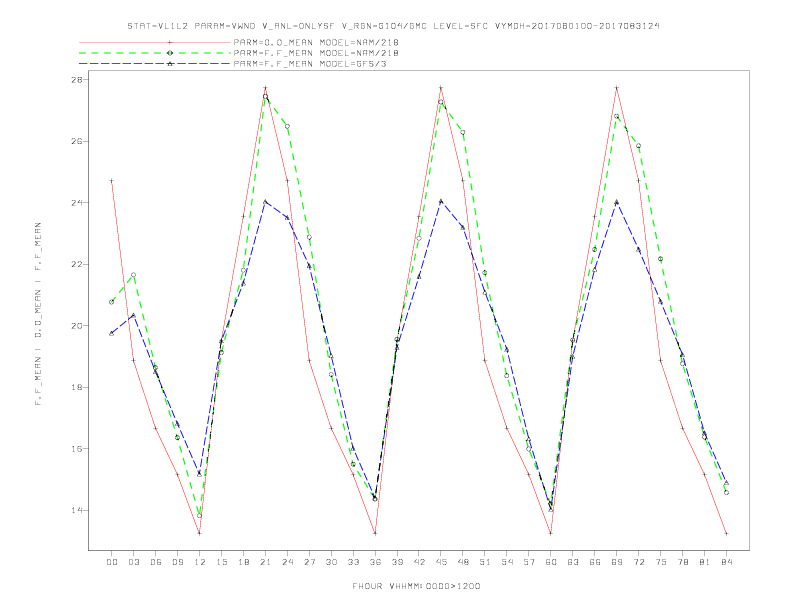Viewport: 792px width, 612px height.
Task: Click x-axis tick label 33
Action: tap(353, 562)
